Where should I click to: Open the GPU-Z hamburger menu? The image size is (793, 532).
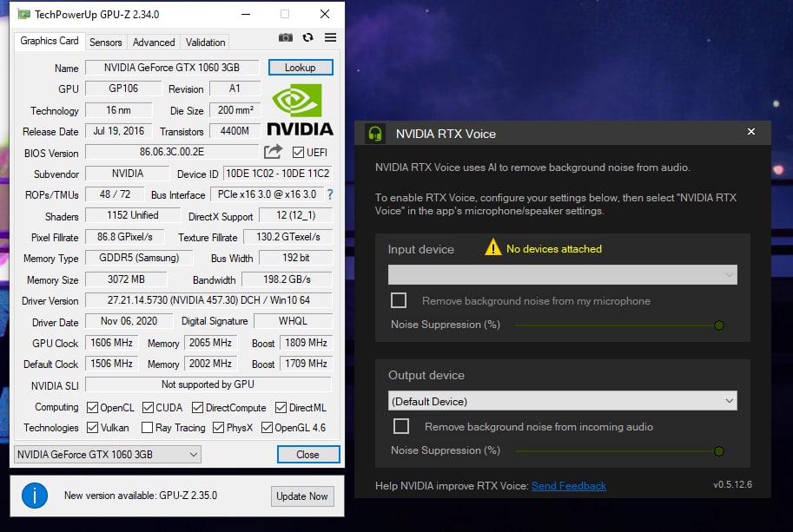point(330,37)
